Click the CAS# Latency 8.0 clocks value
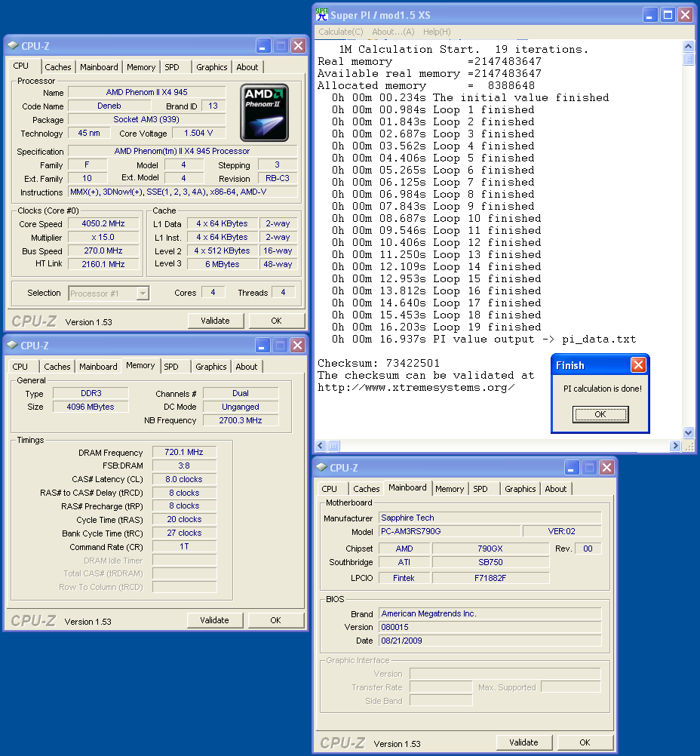 (x=184, y=479)
